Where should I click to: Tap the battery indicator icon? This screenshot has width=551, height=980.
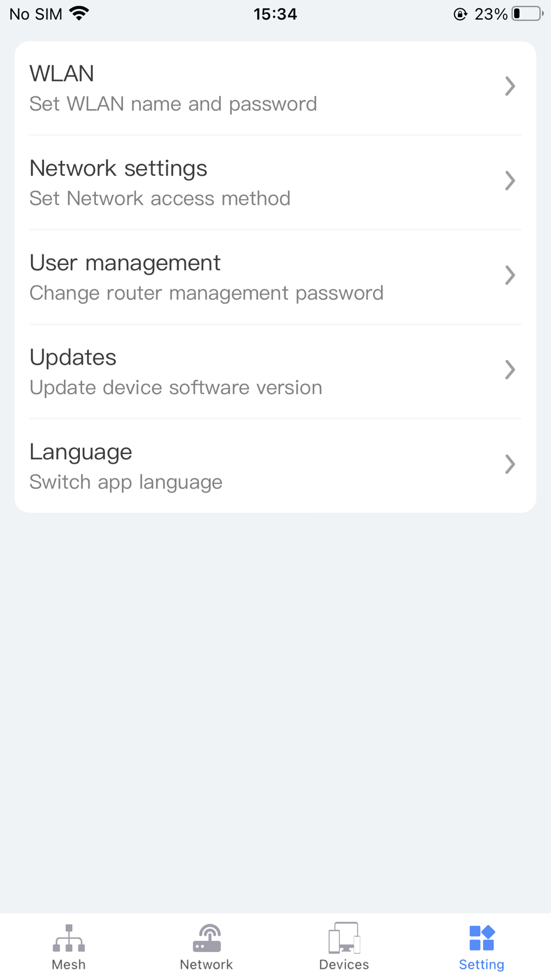(528, 14)
